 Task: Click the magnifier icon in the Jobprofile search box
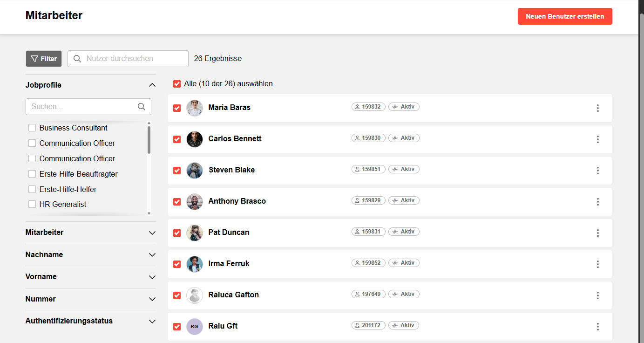click(x=142, y=107)
